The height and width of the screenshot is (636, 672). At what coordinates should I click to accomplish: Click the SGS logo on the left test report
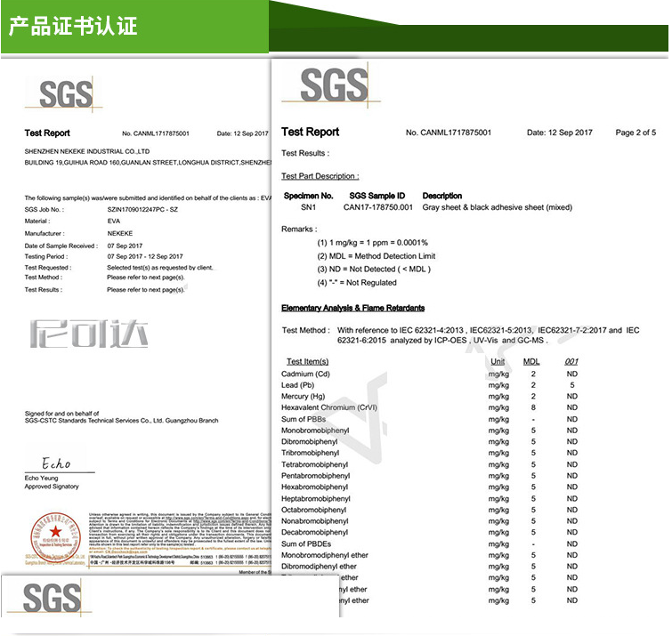(66, 94)
